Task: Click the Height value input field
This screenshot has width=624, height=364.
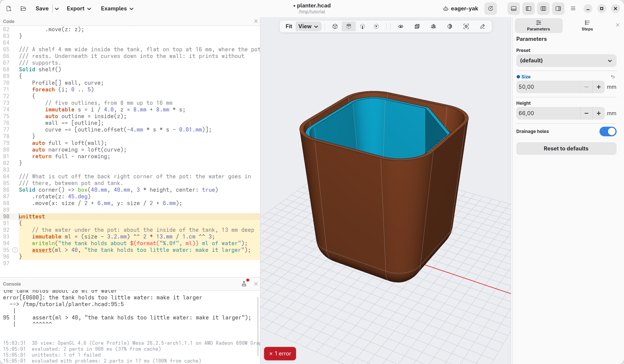Action: coord(548,113)
